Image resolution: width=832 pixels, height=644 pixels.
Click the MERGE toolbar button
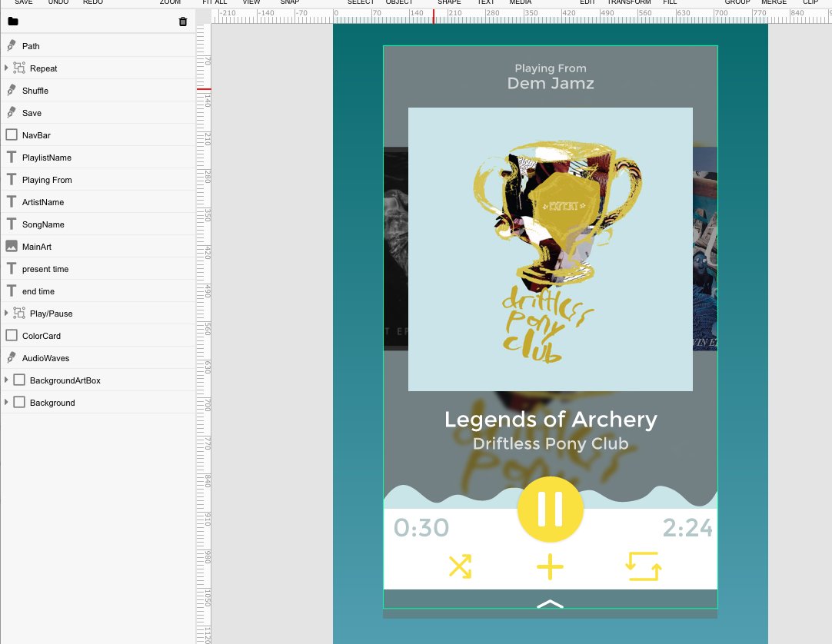click(774, 2)
